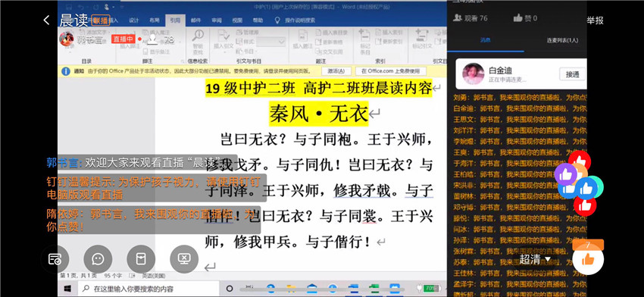The height and width of the screenshot is (297, 644).
Task: Tap the screen-with-X round icon
Action: coord(184,259)
